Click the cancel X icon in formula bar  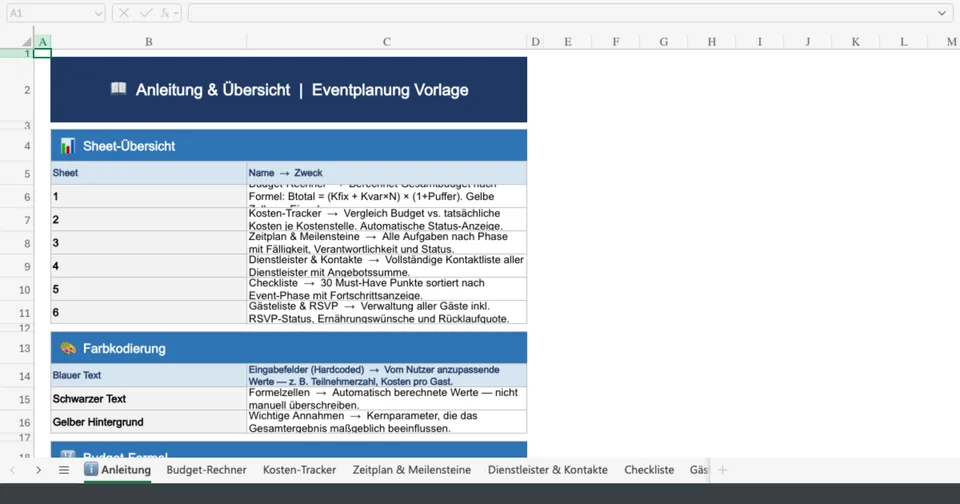(x=124, y=13)
